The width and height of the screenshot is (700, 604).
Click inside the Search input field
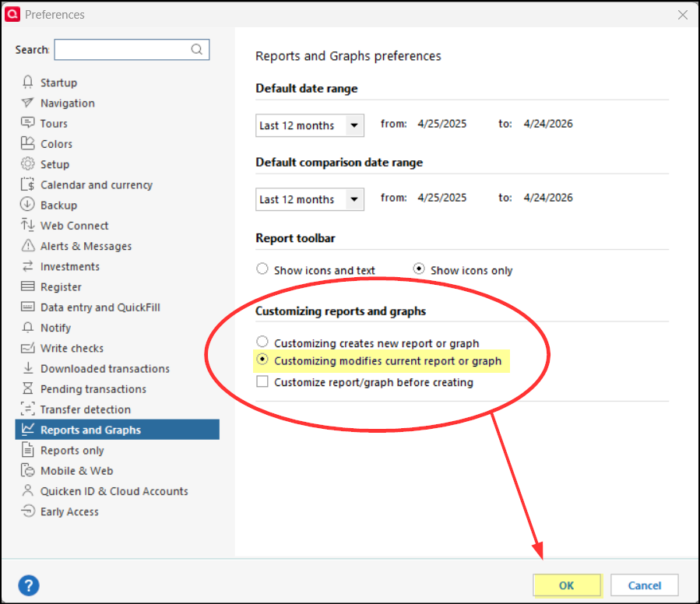click(132, 49)
